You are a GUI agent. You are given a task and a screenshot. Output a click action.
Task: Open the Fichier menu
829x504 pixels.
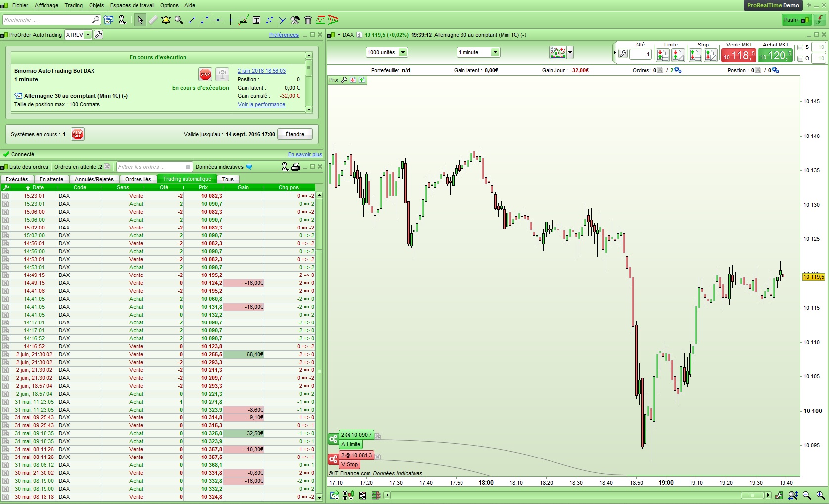pos(20,5)
